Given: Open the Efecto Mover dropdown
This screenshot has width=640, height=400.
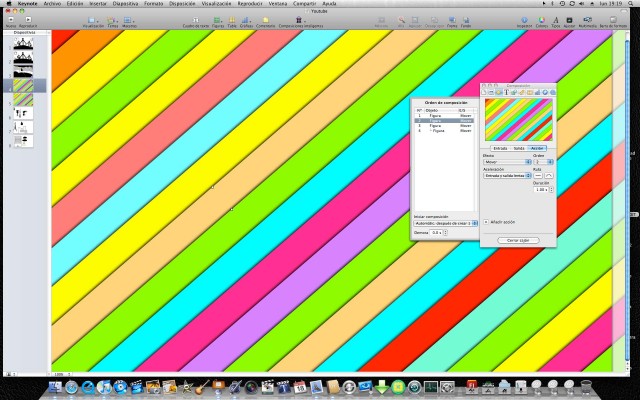Looking at the screenshot, I should [507, 162].
